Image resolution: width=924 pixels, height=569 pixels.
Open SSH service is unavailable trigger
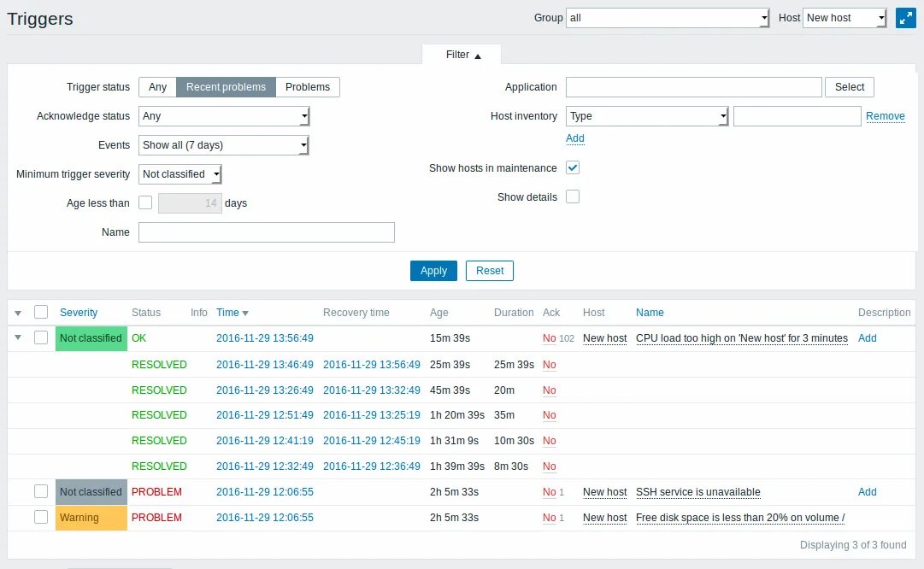coord(697,492)
